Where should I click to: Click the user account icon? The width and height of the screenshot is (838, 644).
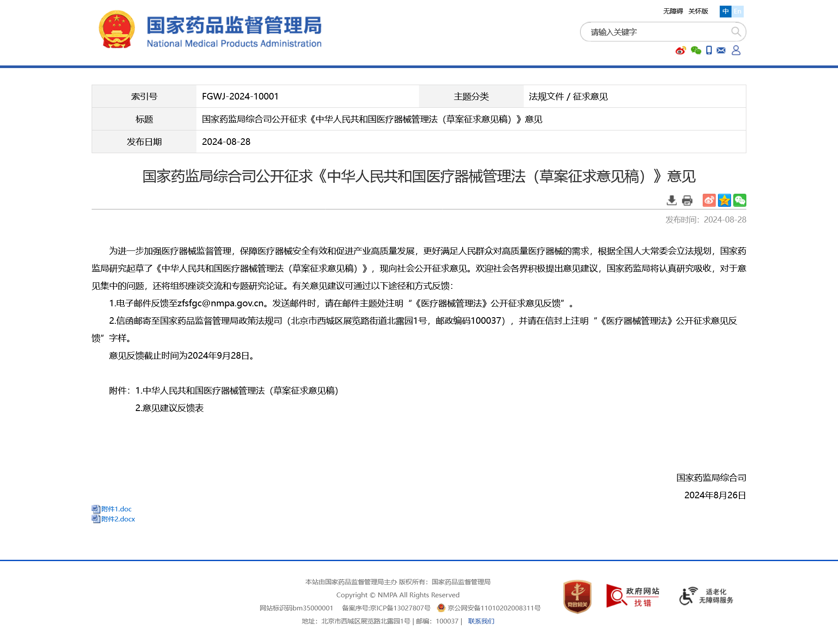tap(736, 51)
